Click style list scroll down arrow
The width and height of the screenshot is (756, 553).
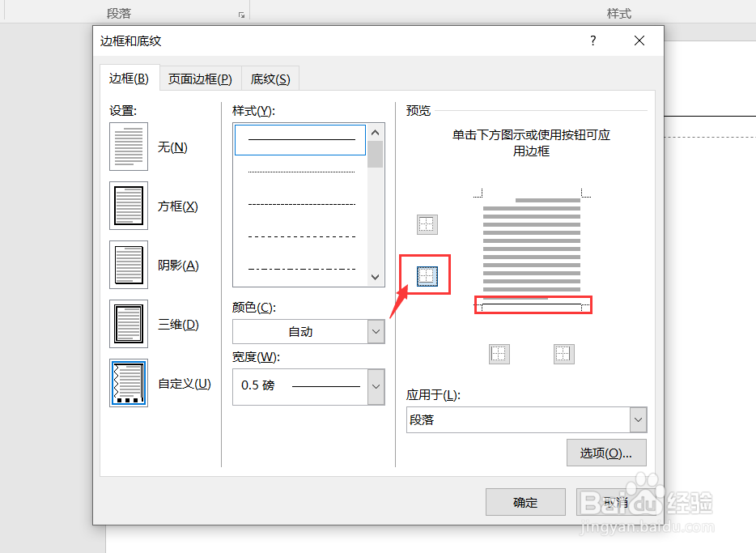(x=375, y=277)
